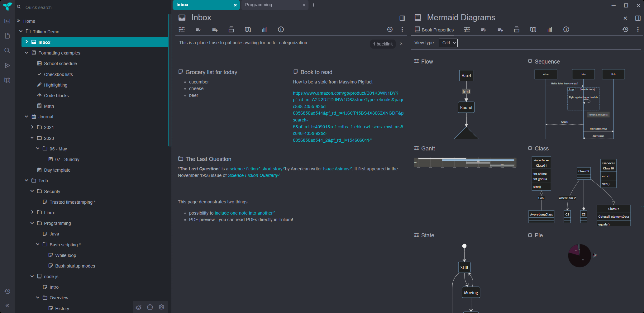Open the View type Grid dropdown
The height and width of the screenshot is (313, 644).
pos(448,43)
